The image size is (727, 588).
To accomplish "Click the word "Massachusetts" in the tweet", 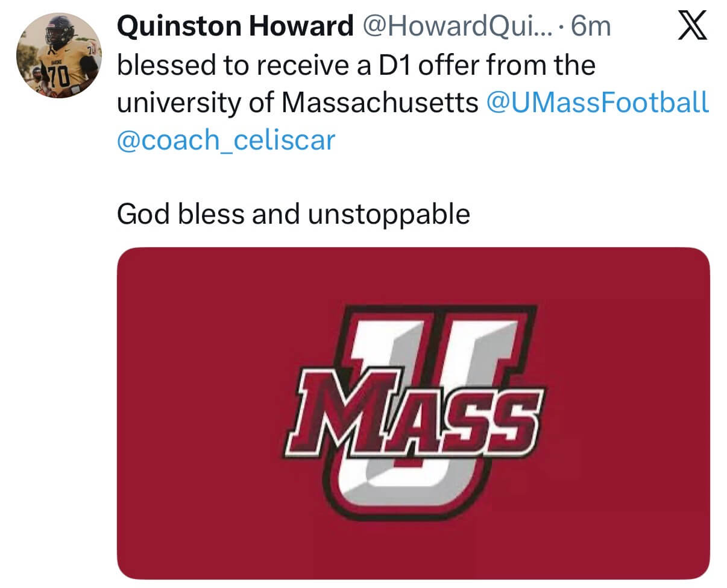I will (380, 103).
